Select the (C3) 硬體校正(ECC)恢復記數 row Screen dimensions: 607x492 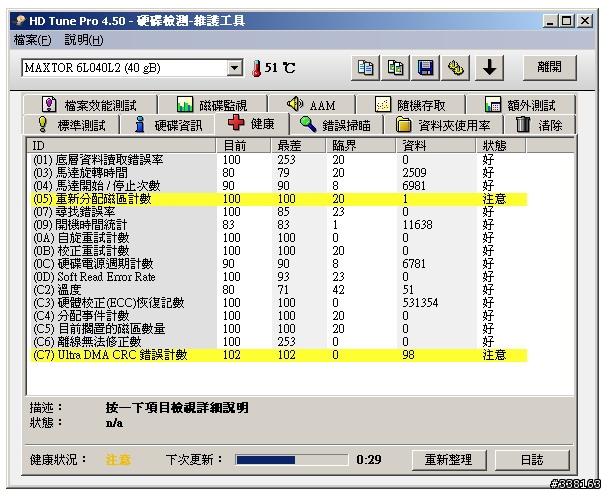point(279,303)
